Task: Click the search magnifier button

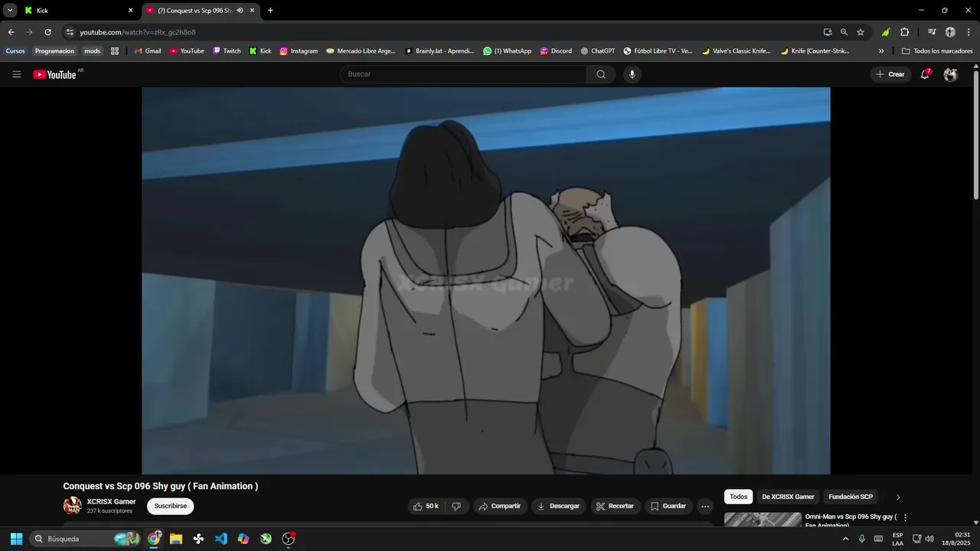Action: coord(601,74)
